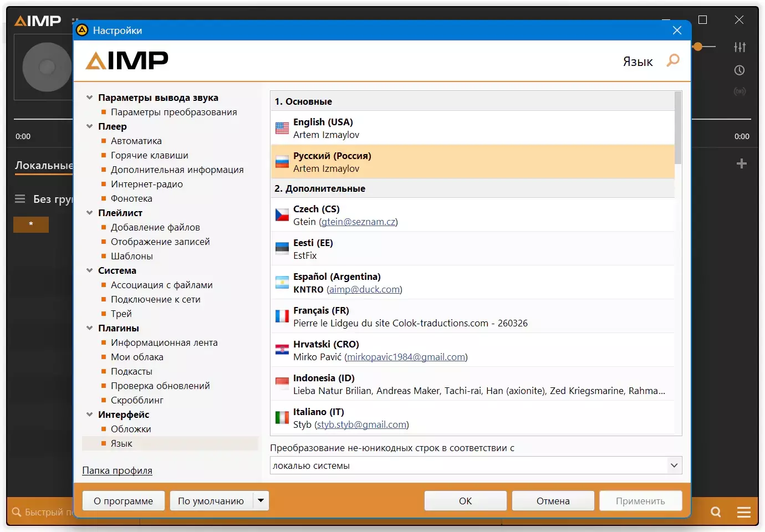The width and height of the screenshot is (765, 532).
Task: Collapse the Плагины tree section
Action: (x=90, y=328)
